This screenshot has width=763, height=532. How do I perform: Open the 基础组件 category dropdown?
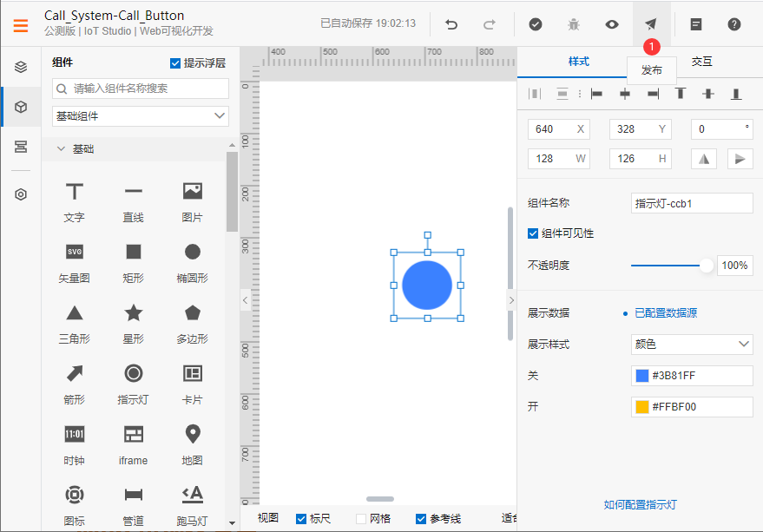coord(140,115)
